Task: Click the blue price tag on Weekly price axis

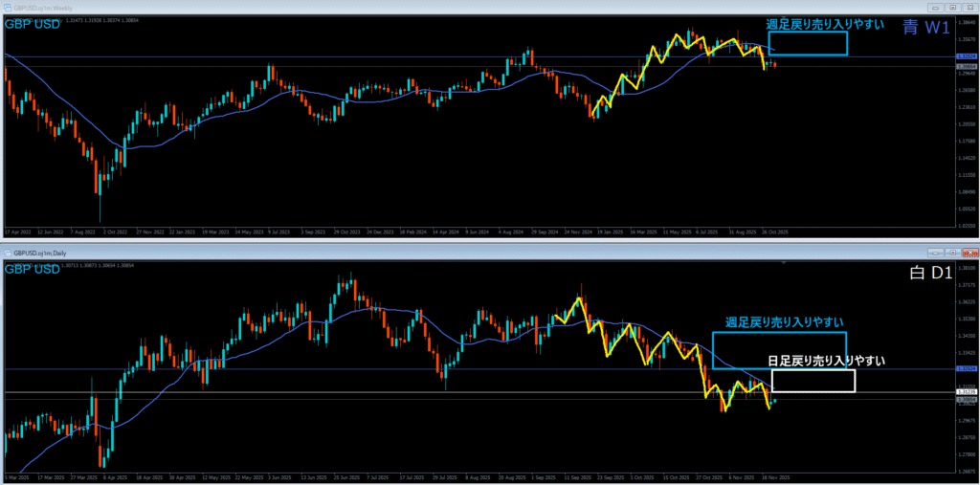Action: pos(965,57)
